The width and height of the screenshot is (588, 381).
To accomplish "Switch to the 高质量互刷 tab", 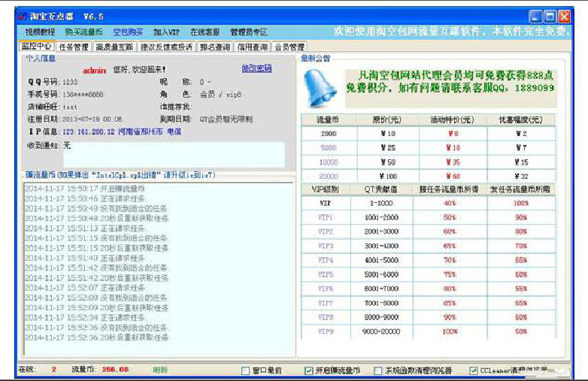I will tap(114, 47).
